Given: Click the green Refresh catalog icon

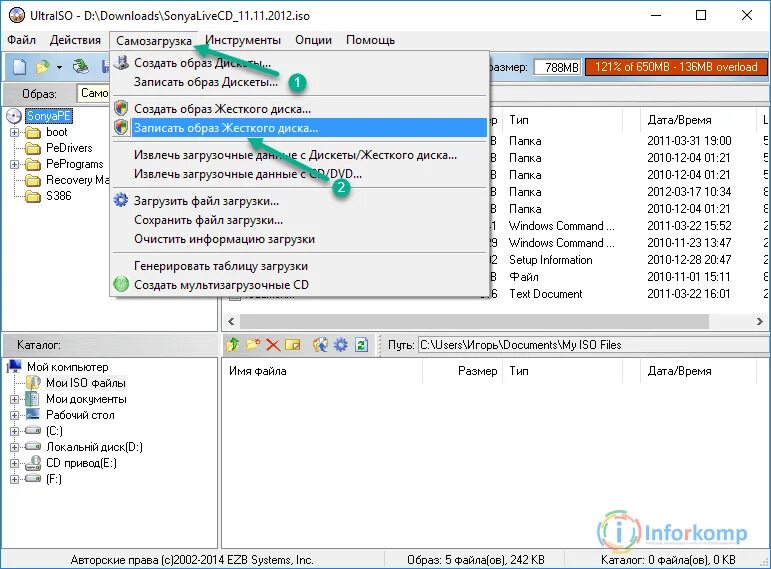Looking at the screenshot, I should [x=361, y=345].
